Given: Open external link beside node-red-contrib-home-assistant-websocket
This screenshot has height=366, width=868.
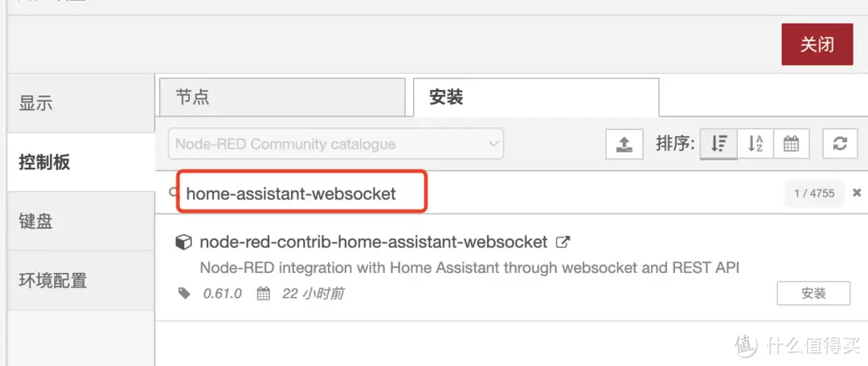Looking at the screenshot, I should tap(563, 242).
